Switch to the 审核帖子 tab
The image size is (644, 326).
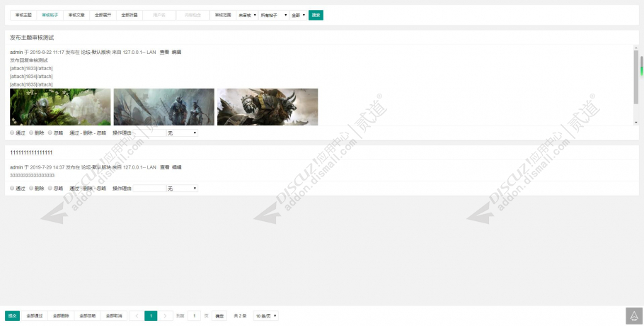pyautogui.click(x=50, y=15)
